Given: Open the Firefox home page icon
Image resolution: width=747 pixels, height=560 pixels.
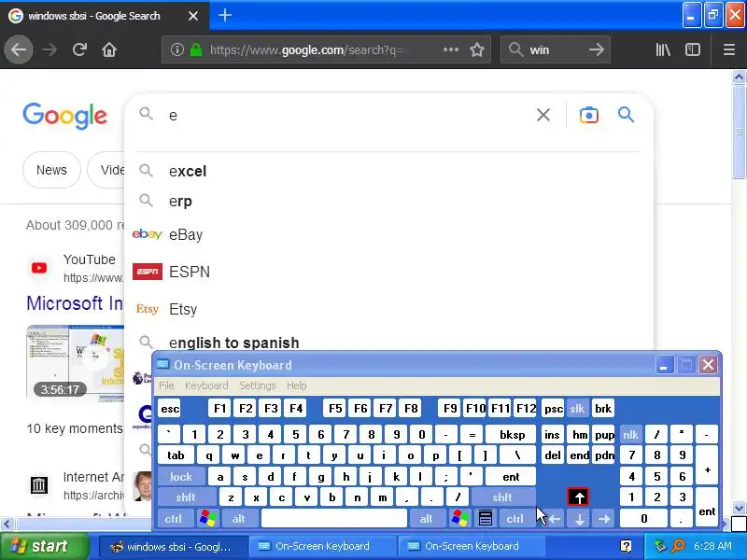Looking at the screenshot, I should pos(109,49).
